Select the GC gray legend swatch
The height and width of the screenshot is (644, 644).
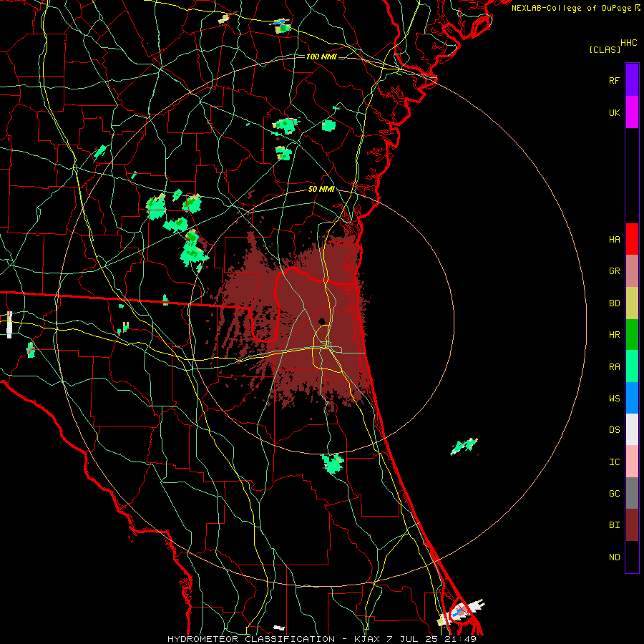[632, 493]
